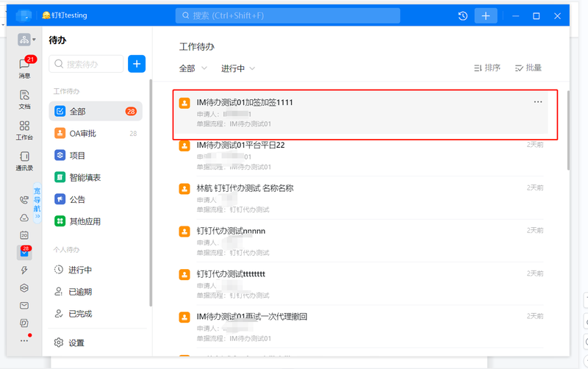
Task: Open 设置 settings at bottom of panel
Action: (x=76, y=343)
